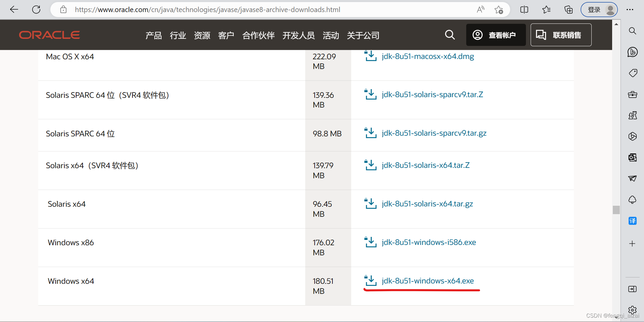Select the Windows x64 row label

(x=71, y=281)
